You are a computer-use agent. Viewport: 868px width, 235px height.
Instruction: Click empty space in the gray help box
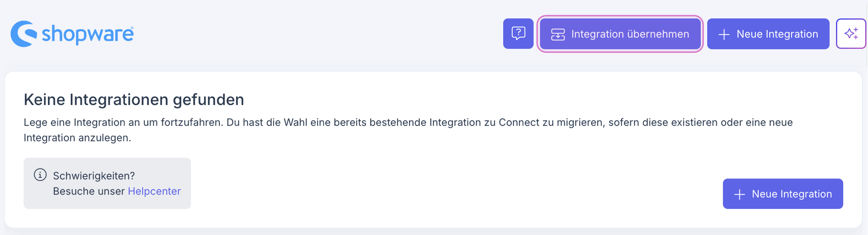[x=160, y=168]
